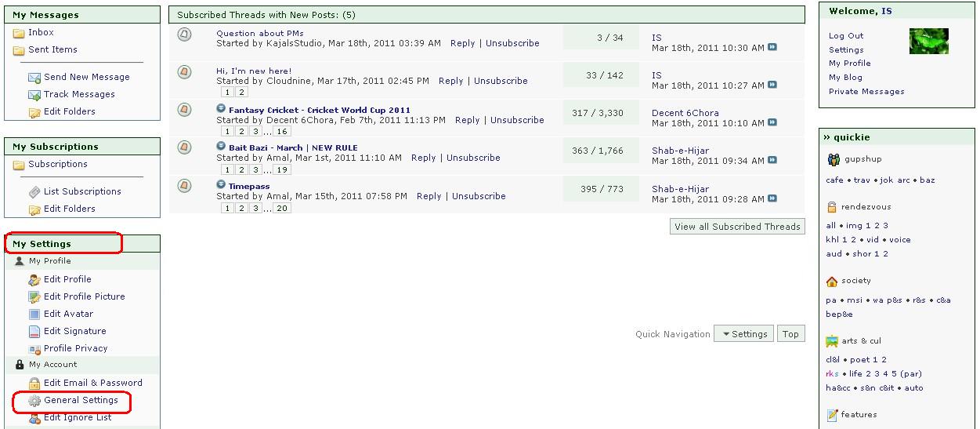Go to last post arrow for Timepass
The image size is (980, 429).
click(x=772, y=199)
